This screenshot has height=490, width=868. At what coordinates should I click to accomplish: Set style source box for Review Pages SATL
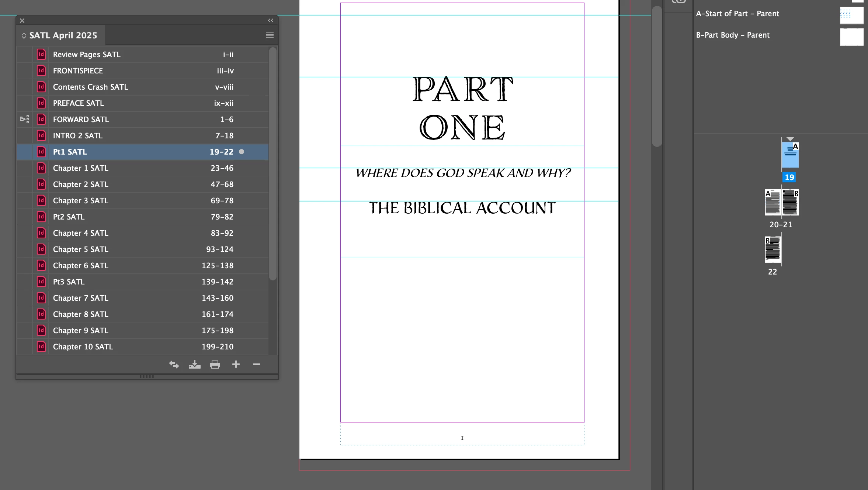click(24, 55)
